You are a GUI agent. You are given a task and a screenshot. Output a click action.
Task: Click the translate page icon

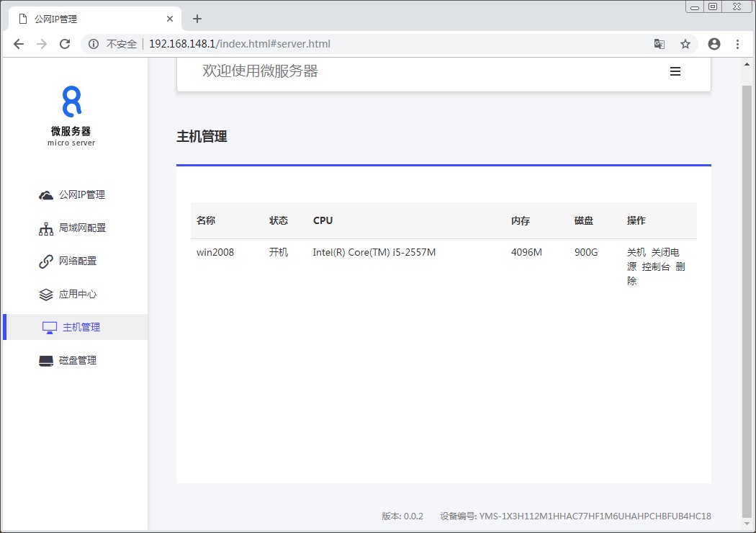tap(660, 44)
